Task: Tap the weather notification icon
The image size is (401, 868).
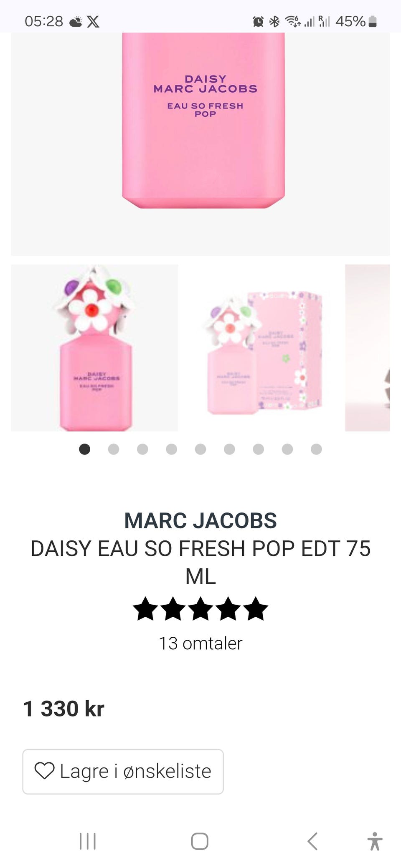Action: tap(76, 21)
